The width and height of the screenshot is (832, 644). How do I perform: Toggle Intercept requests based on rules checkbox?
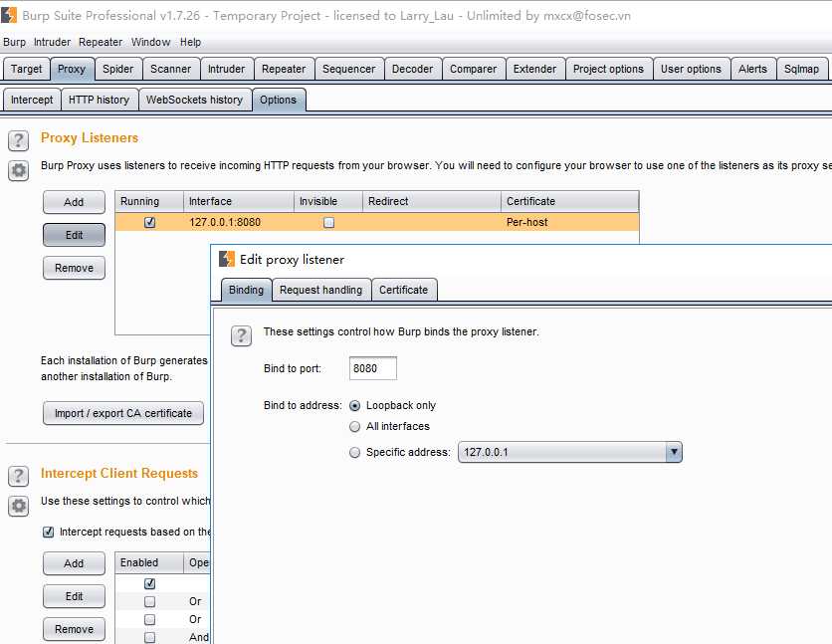tap(49, 532)
